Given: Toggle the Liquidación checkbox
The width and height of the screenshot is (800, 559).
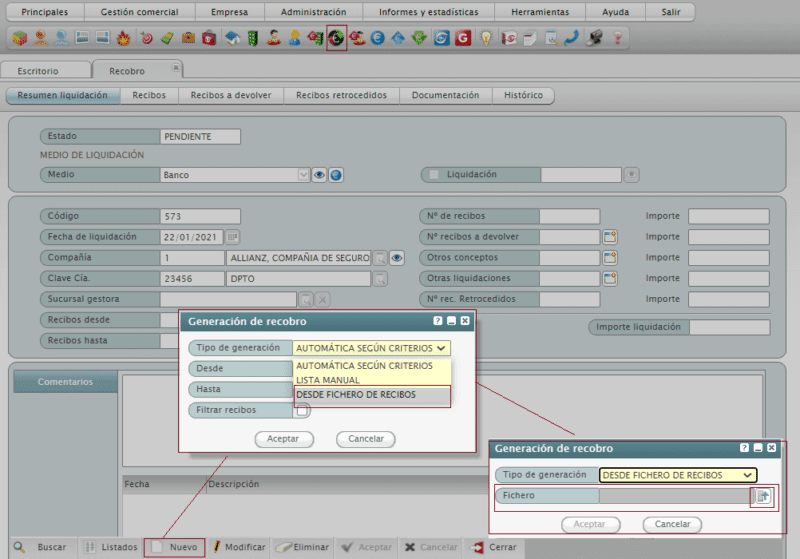Looking at the screenshot, I should 434,174.
